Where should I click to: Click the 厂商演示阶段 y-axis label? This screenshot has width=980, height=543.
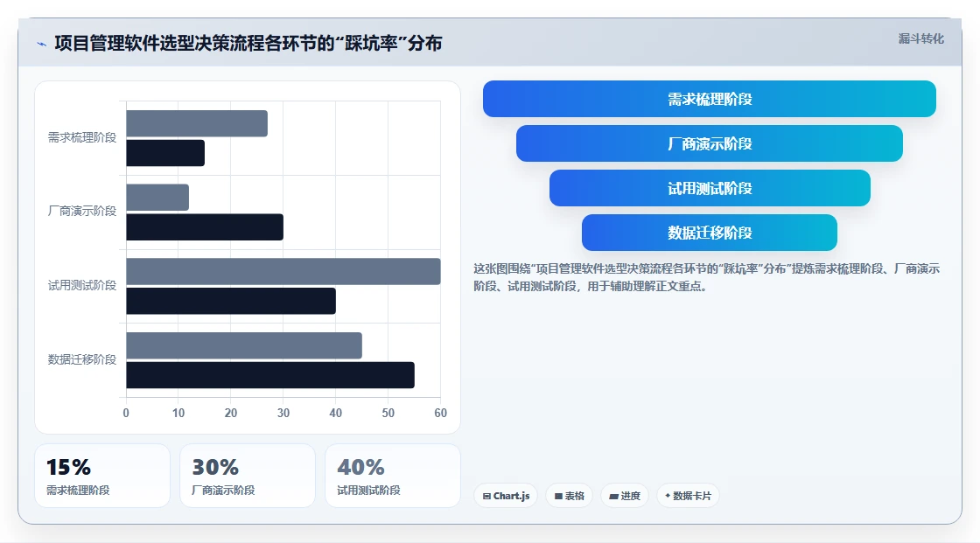pos(82,212)
